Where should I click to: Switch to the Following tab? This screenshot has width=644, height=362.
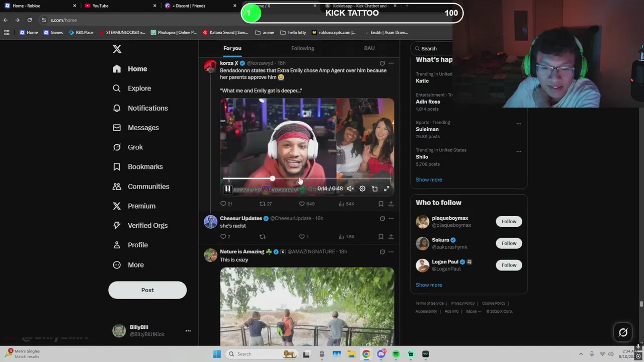point(302,48)
